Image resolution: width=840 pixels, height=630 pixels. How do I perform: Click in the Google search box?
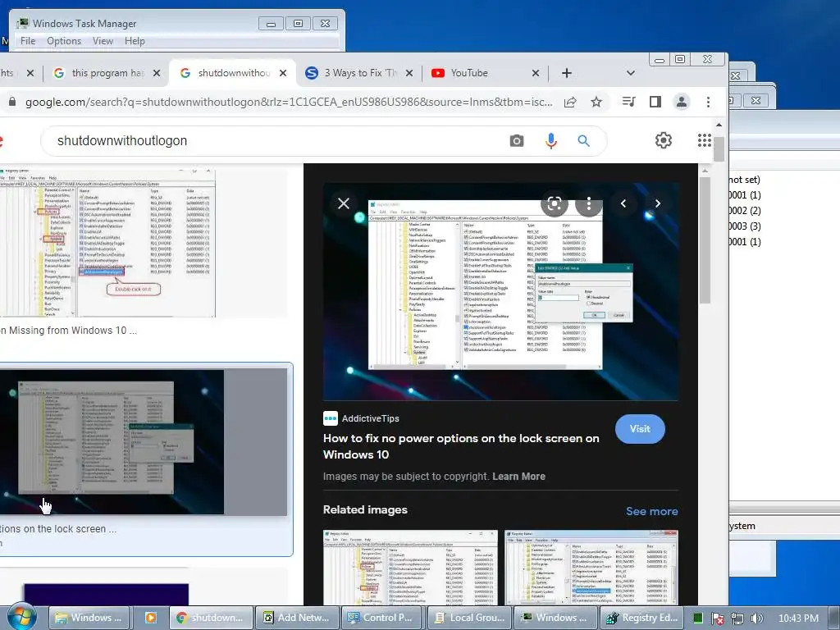pos(279,141)
